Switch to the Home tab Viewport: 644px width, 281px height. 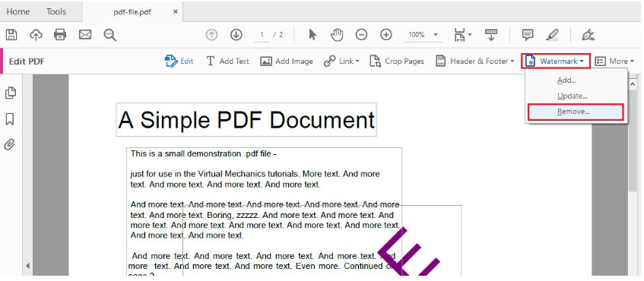click(18, 11)
